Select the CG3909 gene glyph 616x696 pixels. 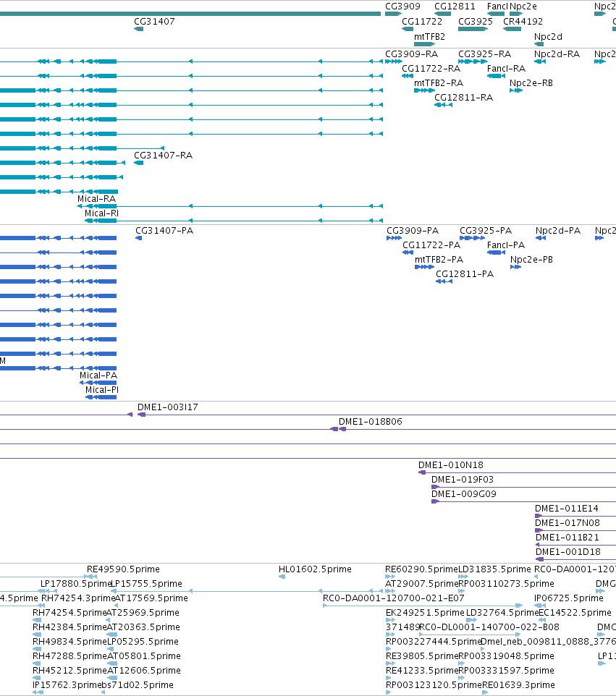(393, 14)
